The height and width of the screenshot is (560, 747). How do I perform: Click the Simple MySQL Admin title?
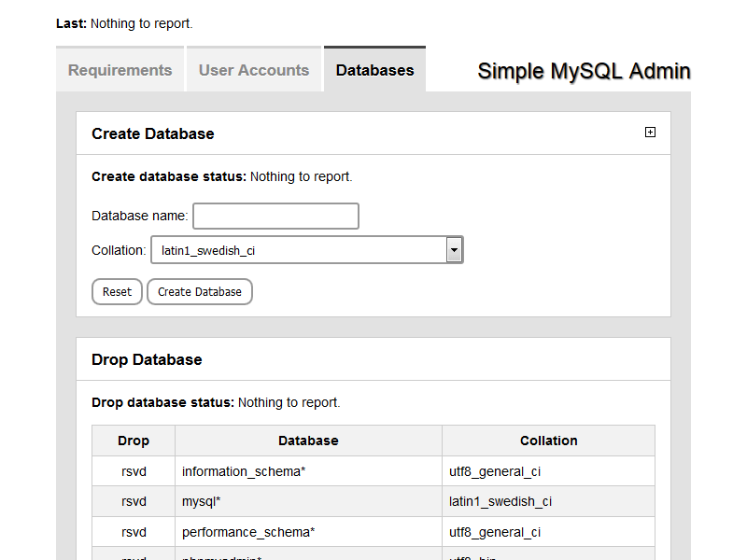pos(585,72)
